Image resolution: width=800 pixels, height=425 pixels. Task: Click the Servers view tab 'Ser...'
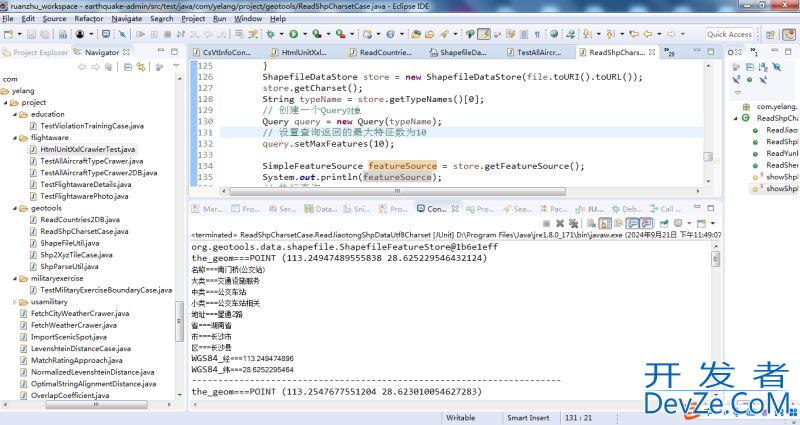pos(282,209)
